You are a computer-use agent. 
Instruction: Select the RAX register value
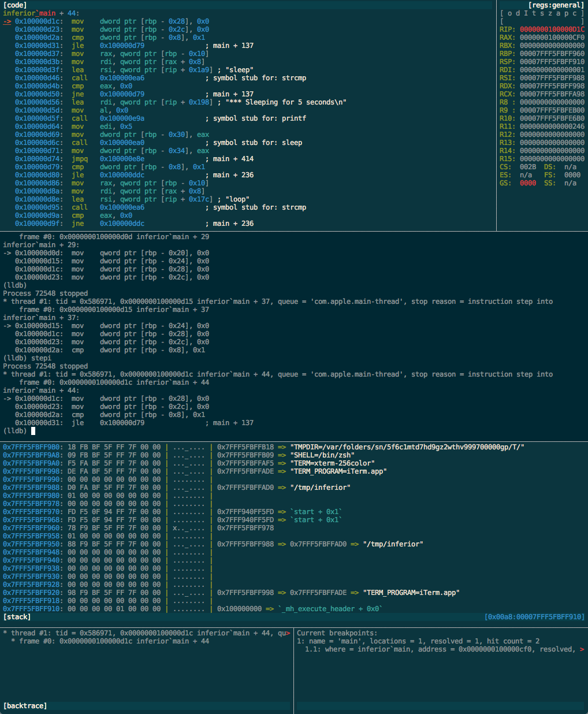coord(552,38)
